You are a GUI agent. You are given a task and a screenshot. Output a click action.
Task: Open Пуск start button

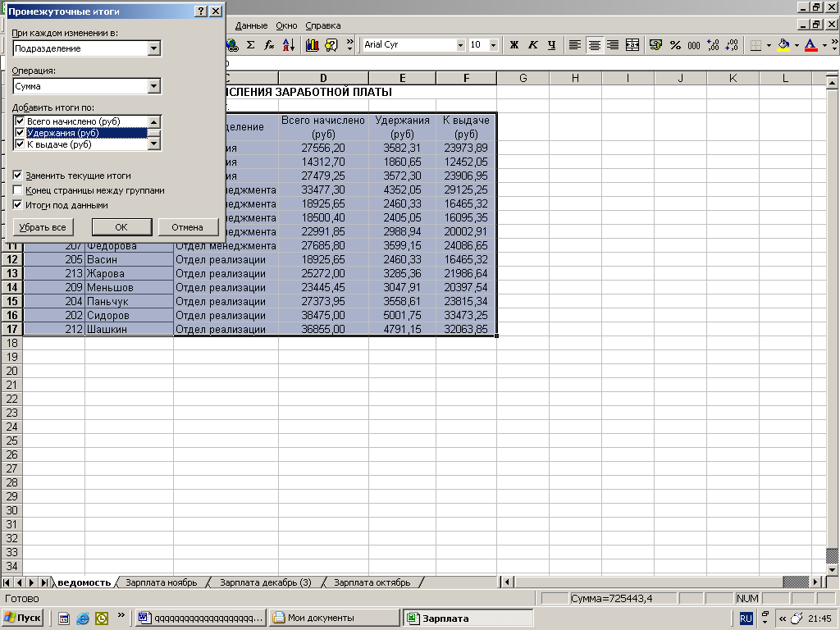click(x=22, y=618)
